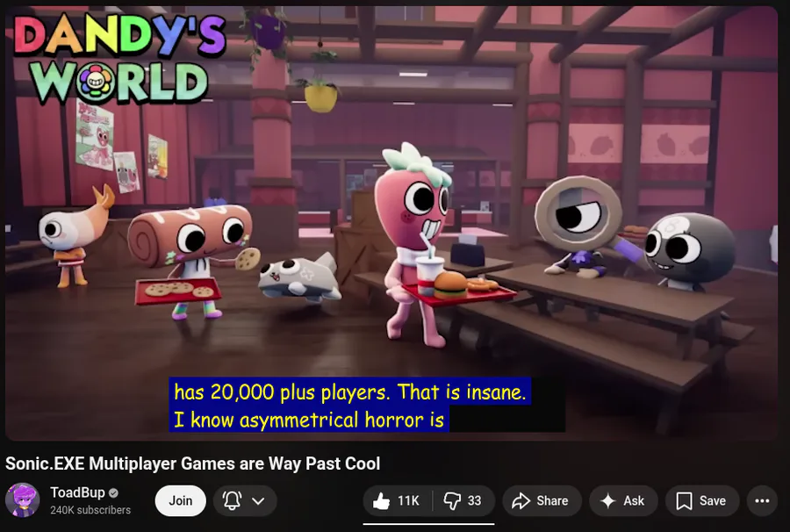Click the 11K like count
Viewport: 790px width, 532px height.
tap(408, 500)
